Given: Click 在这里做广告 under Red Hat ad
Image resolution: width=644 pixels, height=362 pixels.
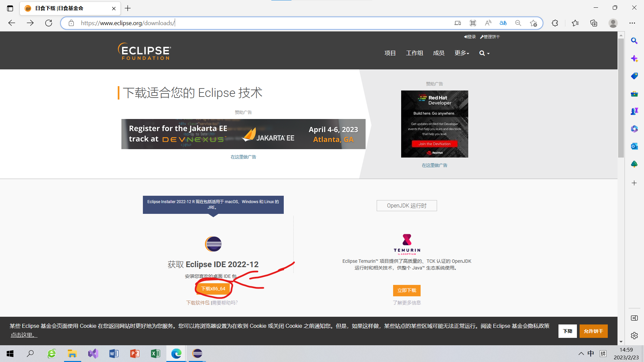Looking at the screenshot, I should click(434, 165).
